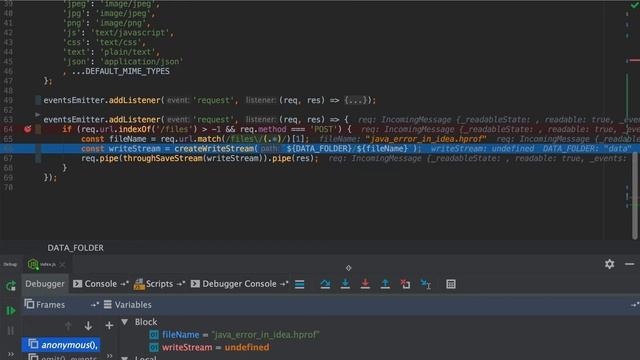
Task: Restore layout arrow at right of Variables header
Action: coord(634,305)
